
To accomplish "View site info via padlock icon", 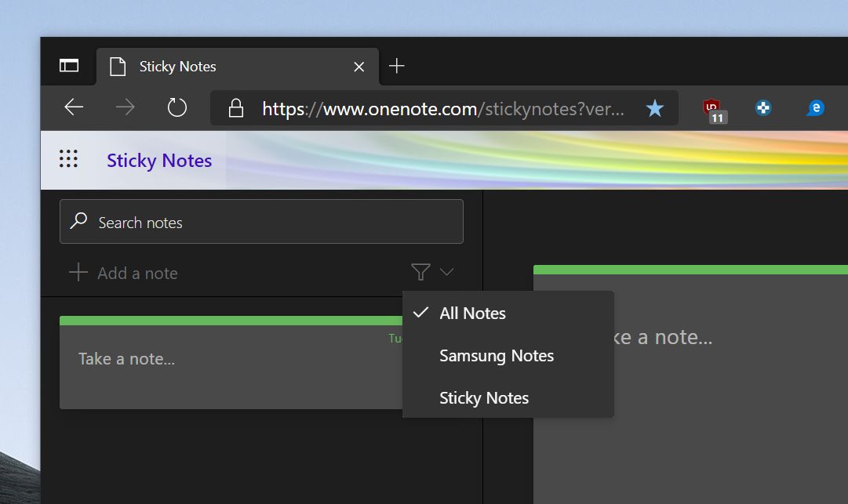I will coord(236,108).
